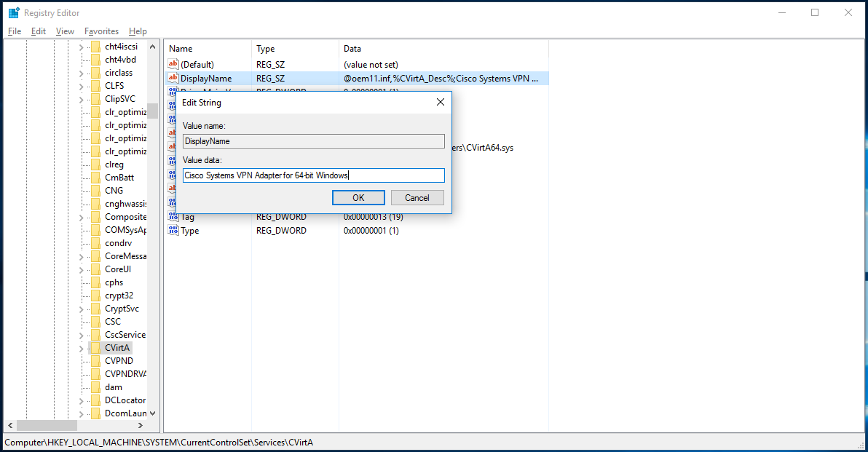Expand the CLFS tree node
This screenshot has width=868, height=452.
[82, 87]
